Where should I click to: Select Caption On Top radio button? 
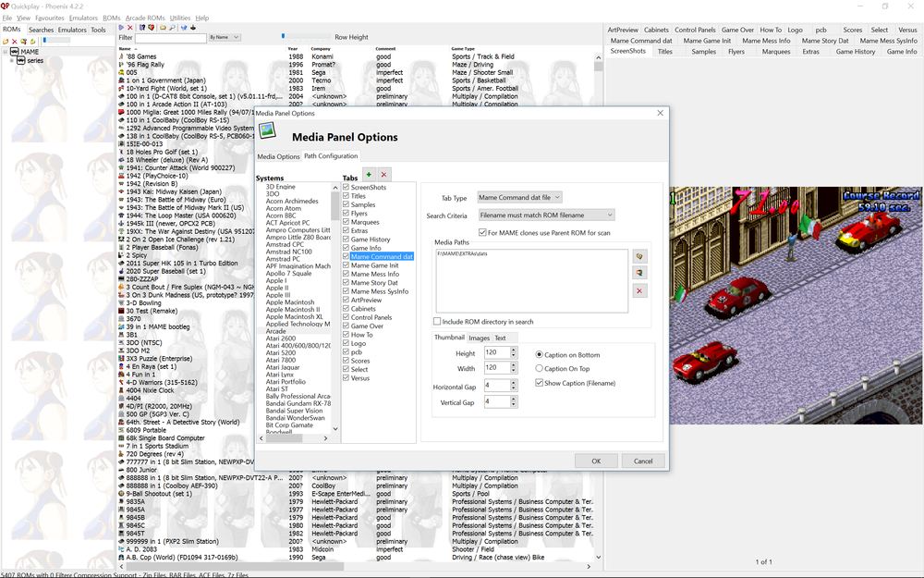point(540,368)
